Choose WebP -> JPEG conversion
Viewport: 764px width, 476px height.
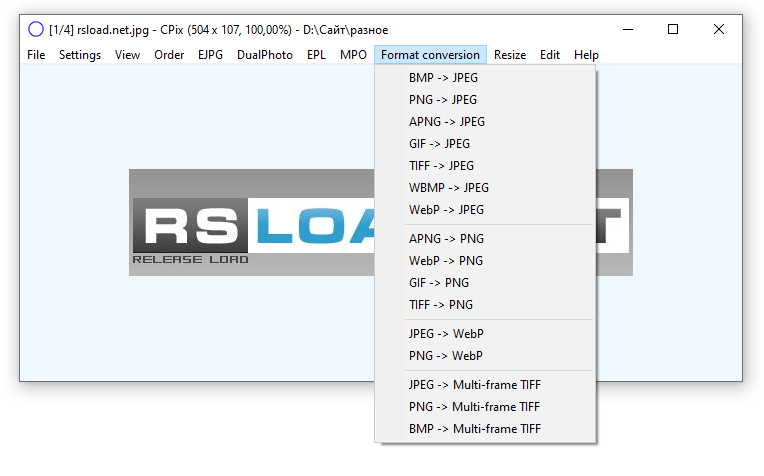pos(485,209)
